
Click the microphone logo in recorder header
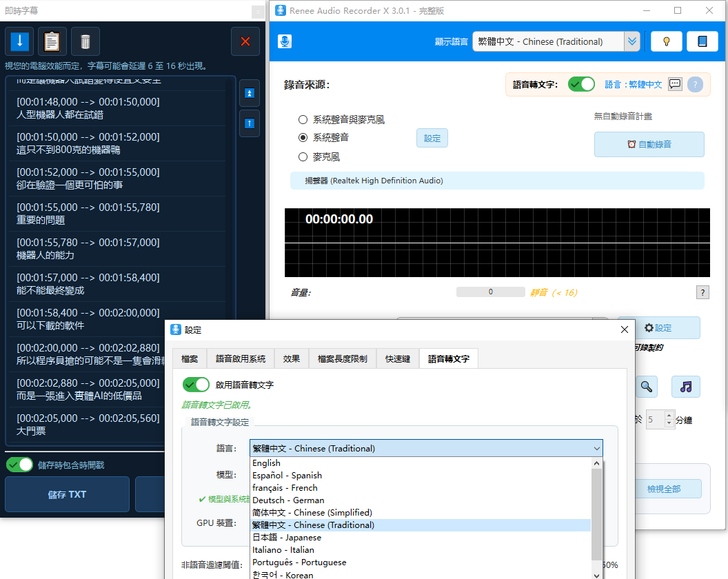(x=285, y=41)
